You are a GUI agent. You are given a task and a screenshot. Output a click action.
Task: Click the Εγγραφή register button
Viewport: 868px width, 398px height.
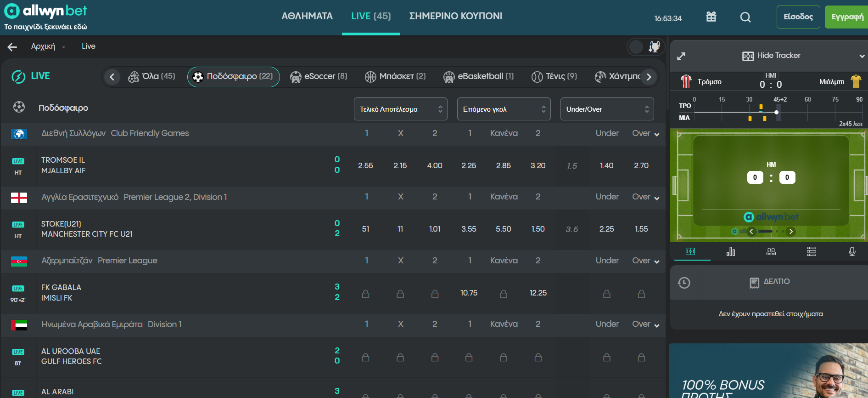847,17
